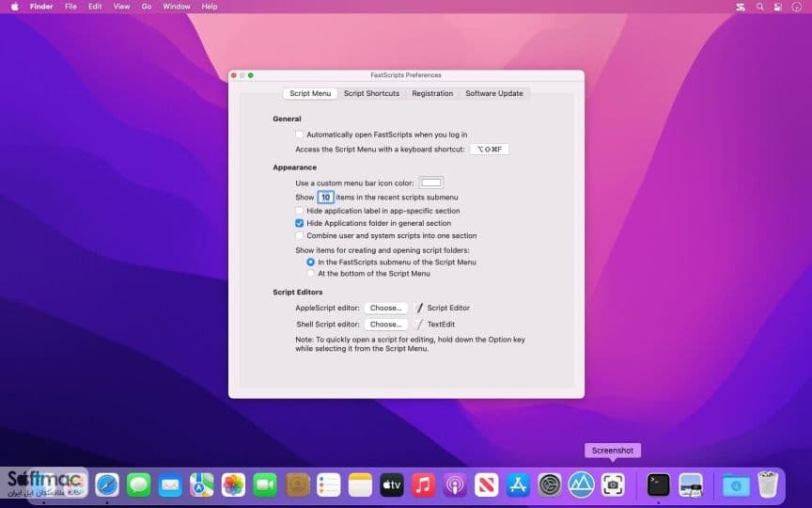Viewport: 812px width, 508px height.
Task: Click the note about the Option key
Action: point(410,344)
